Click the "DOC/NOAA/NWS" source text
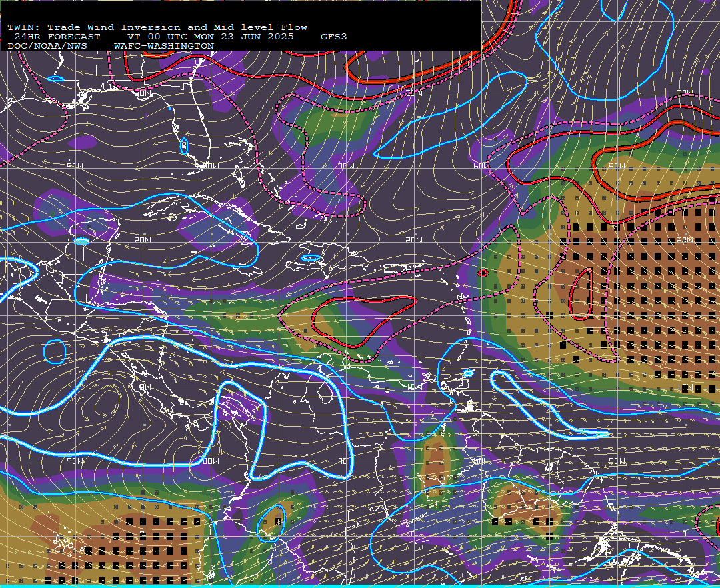Screen dimensions: 720x588 click(x=47, y=47)
